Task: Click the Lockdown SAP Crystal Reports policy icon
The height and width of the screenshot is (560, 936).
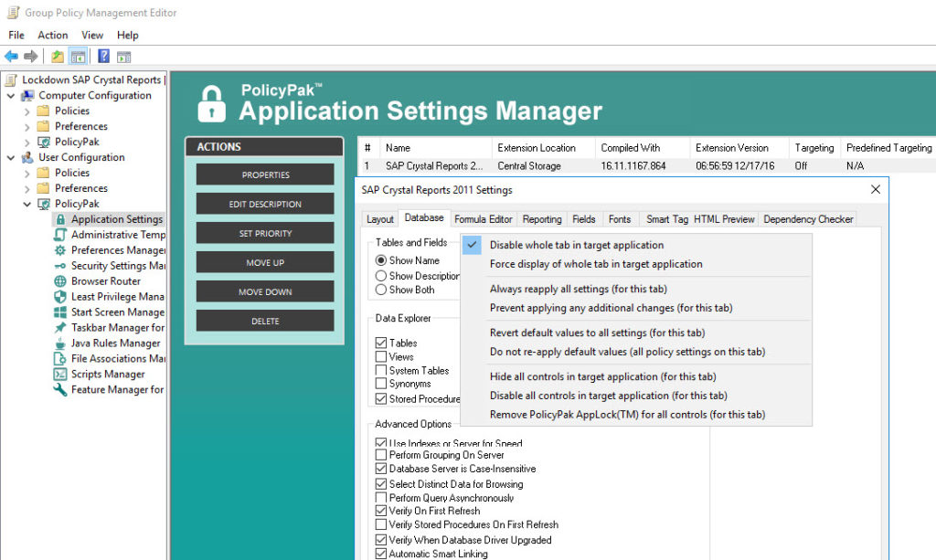Action: click(x=11, y=79)
